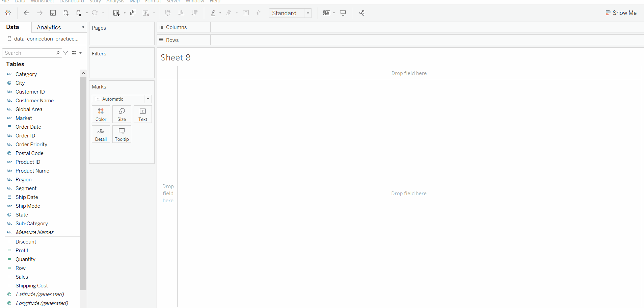
Task: Open the Pause Auto Updates dropdown arrow
Action: (x=87, y=13)
